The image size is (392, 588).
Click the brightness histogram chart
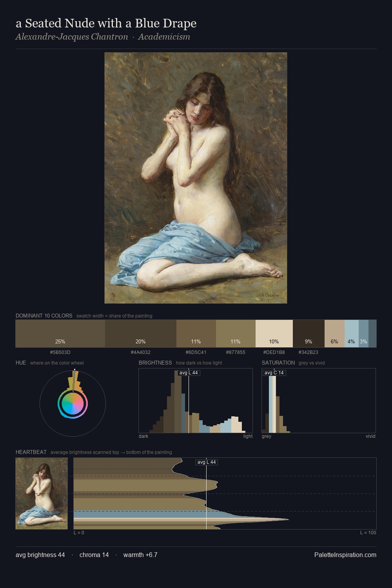point(196,401)
